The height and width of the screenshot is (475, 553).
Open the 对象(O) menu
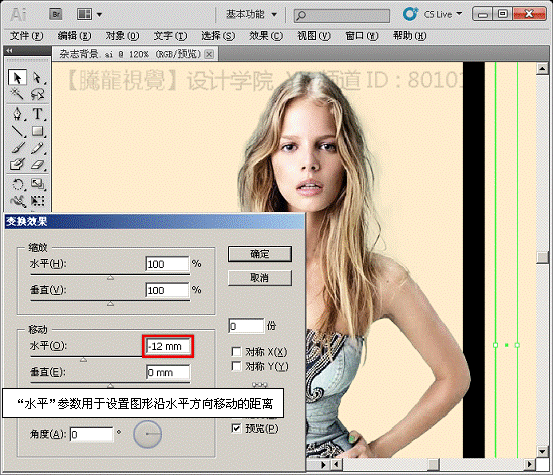[x=122, y=36]
